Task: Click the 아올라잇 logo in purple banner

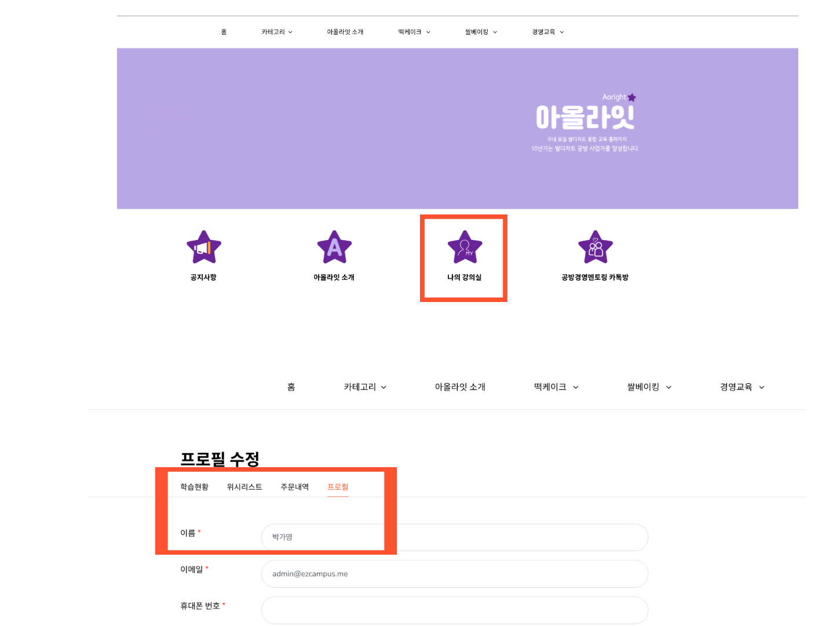Action: 585,117
